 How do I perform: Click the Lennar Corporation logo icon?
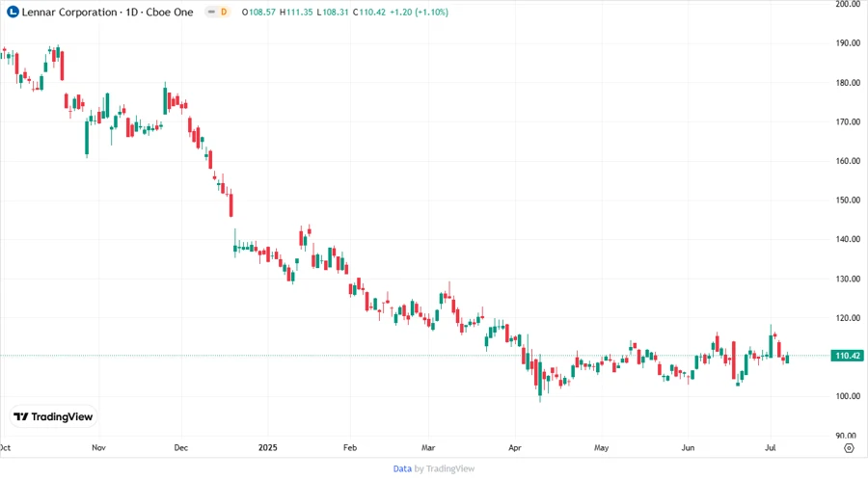(x=13, y=12)
